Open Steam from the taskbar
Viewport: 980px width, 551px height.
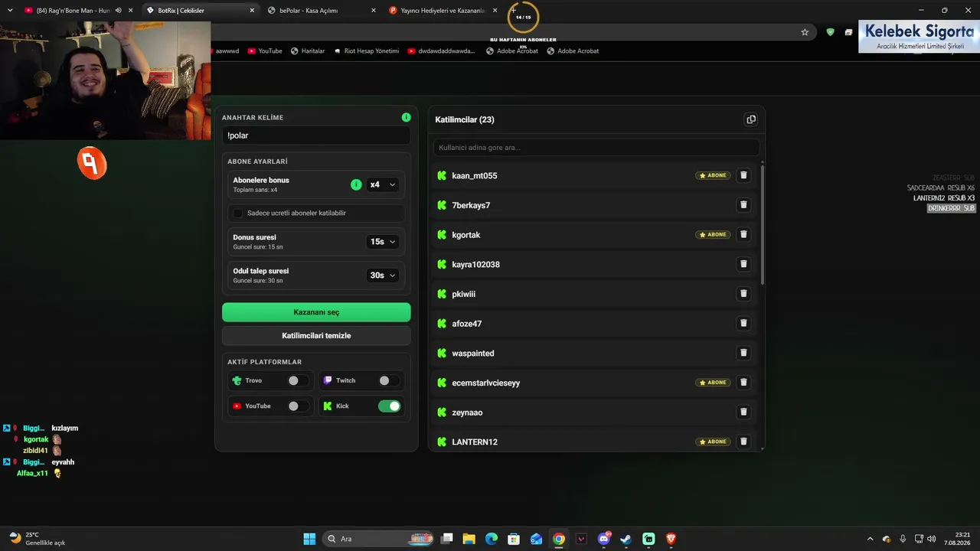point(626,539)
